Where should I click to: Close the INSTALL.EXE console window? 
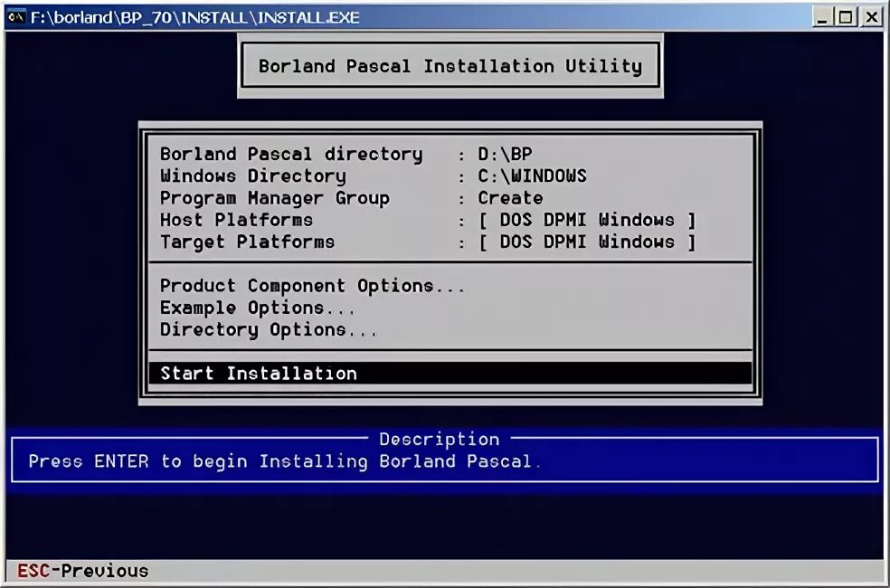click(x=871, y=17)
